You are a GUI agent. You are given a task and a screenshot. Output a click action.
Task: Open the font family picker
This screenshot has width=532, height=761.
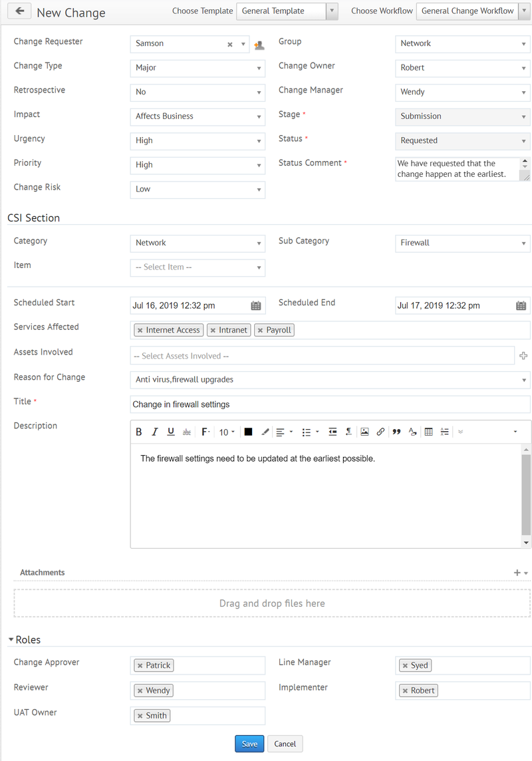tap(205, 432)
